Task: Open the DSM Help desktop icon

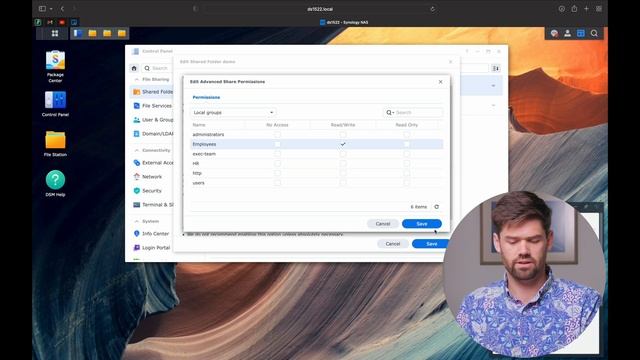Action: point(55,183)
